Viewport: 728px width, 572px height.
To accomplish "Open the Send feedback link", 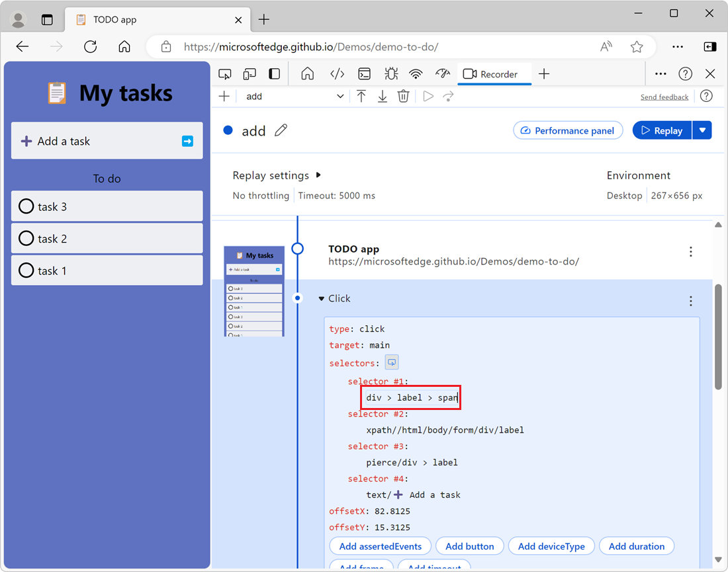I will pyautogui.click(x=664, y=97).
